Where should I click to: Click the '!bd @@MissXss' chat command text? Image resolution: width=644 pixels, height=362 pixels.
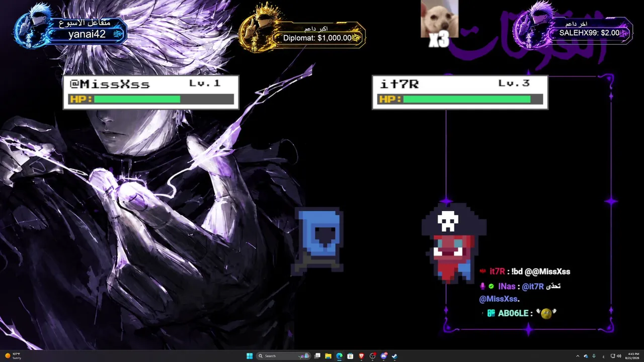tap(541, 271)
